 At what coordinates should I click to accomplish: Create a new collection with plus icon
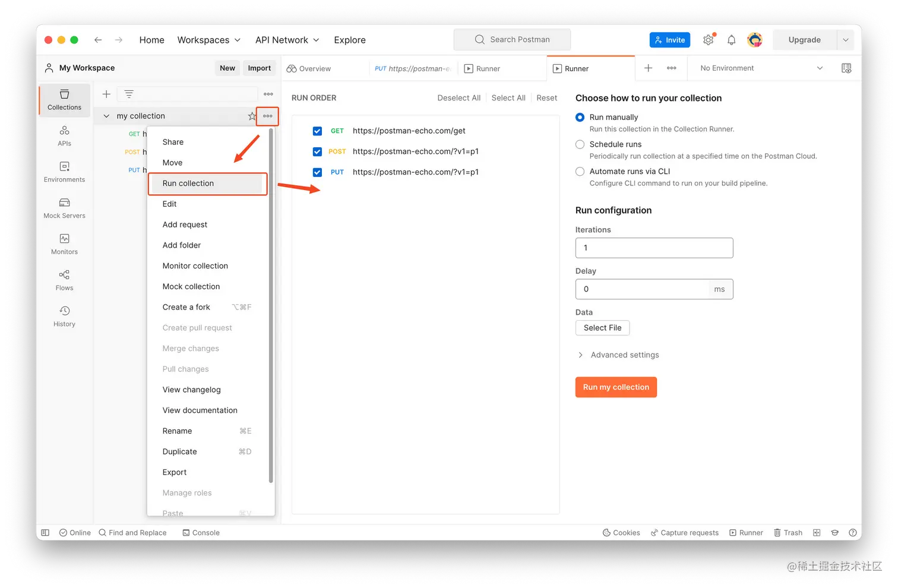(106, 94)
